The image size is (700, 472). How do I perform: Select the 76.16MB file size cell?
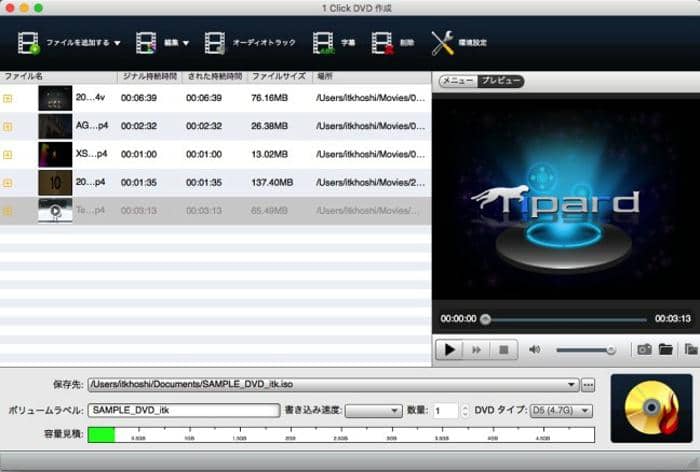point(269,98)
